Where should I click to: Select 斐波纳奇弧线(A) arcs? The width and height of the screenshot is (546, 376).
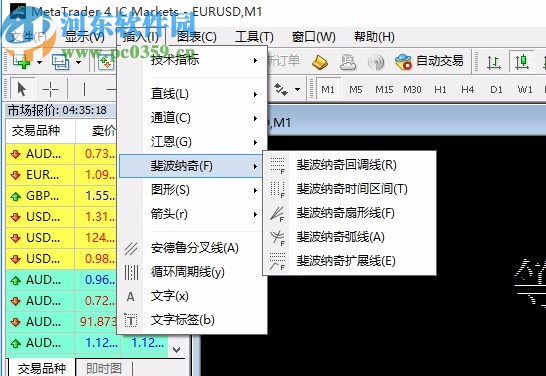pyautogui.click(x=349, y=237)
